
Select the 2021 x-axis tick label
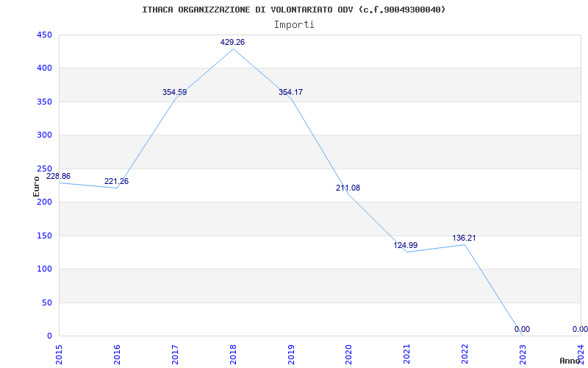coord(407,355)
